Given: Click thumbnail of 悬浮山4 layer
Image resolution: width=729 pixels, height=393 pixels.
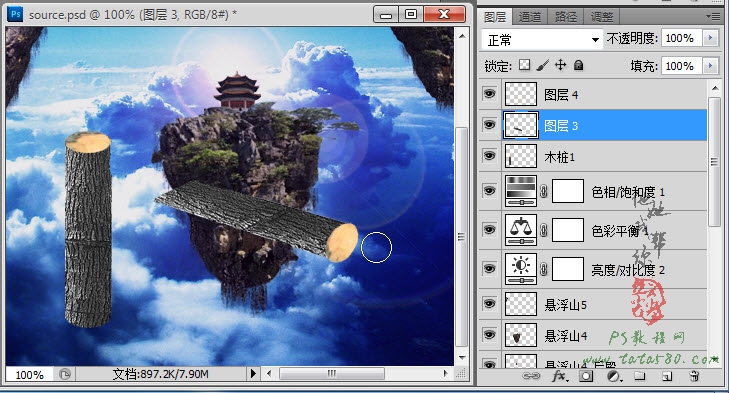Looking at the screenshot, I should 521,335.
